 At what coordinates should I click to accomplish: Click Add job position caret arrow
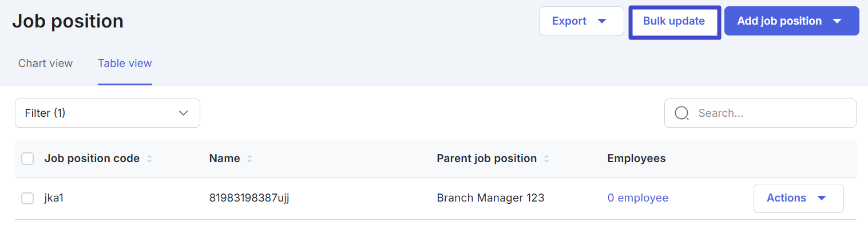click(837, 21)
